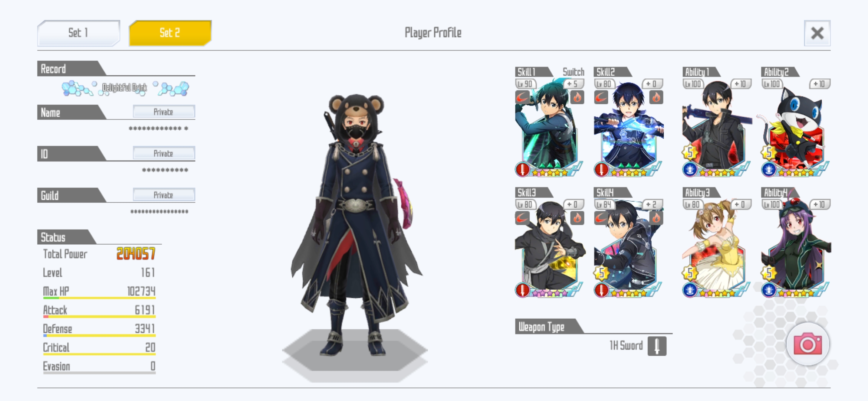Switch to the Set 1 tab
This screenshot has height=401, width=868.
(x=79, y=33)
